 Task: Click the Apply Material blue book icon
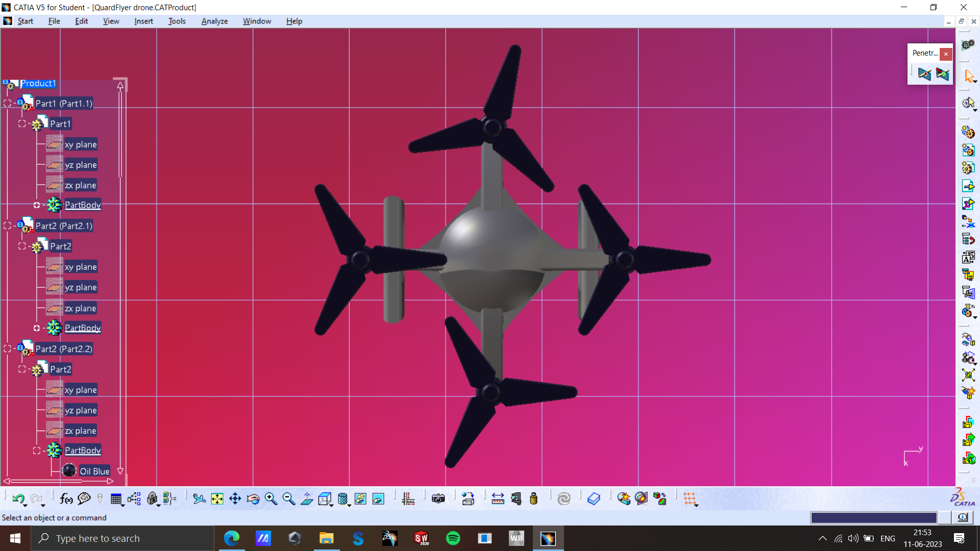[594, 498]
